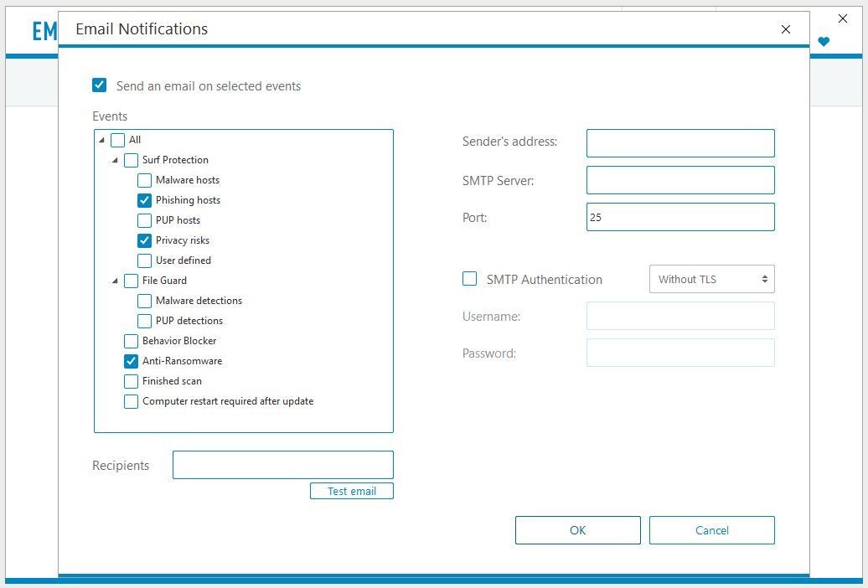Screen dimensions: 868x588
Task: Click the Cancel button
Action: pyautogui.click(x=711, y=530)
